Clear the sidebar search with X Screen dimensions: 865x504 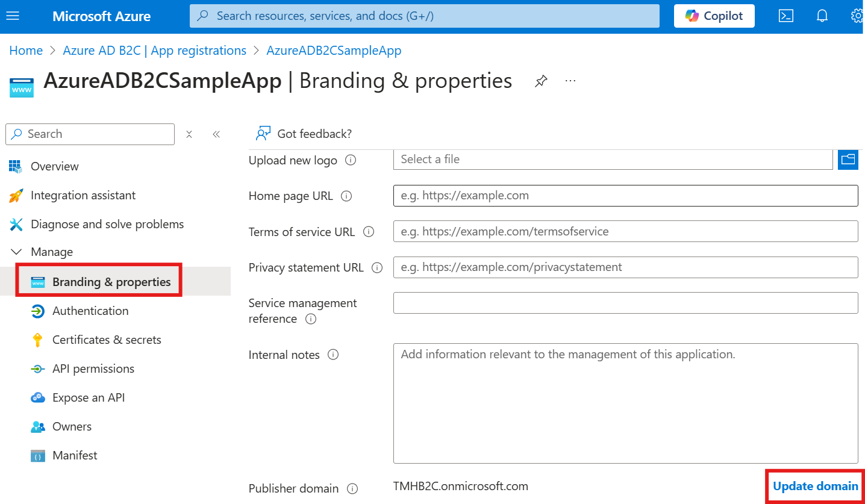point(189,134)
